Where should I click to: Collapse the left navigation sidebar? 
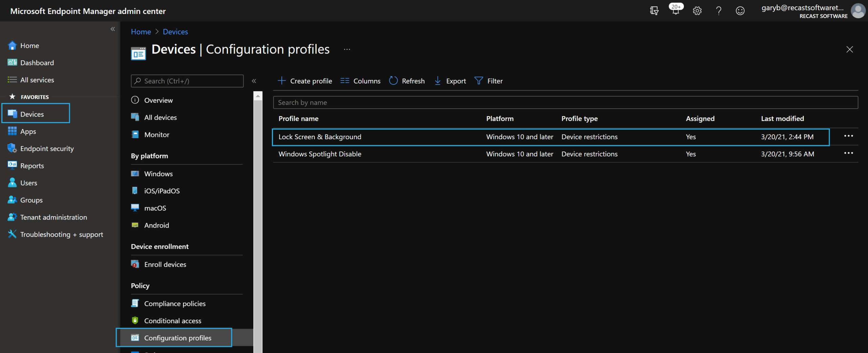[x=113, y=29]
